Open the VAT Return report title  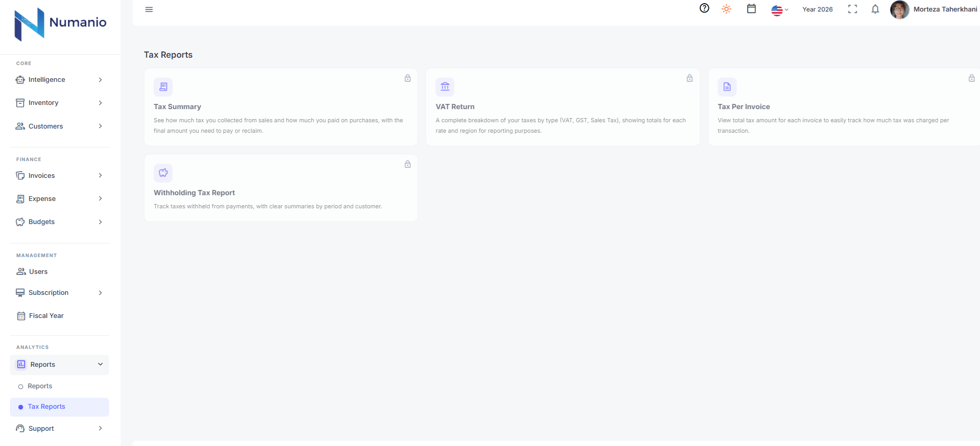pyautogui.click(x=455, y=107)
